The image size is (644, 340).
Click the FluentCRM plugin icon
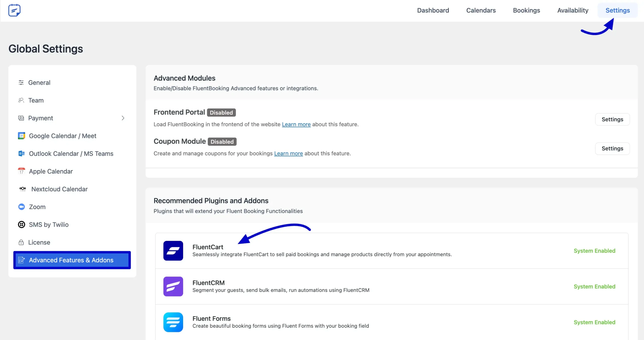click(173, 286)
